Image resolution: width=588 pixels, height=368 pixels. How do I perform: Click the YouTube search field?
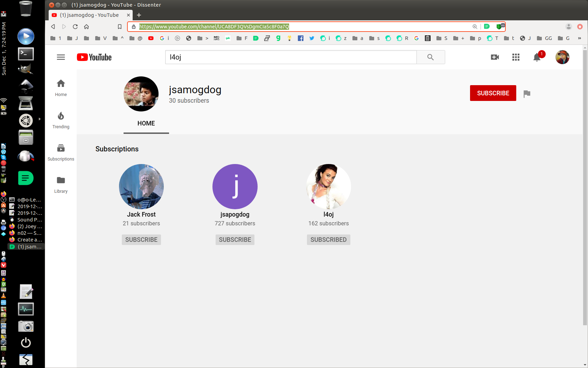tap(291, 57)
